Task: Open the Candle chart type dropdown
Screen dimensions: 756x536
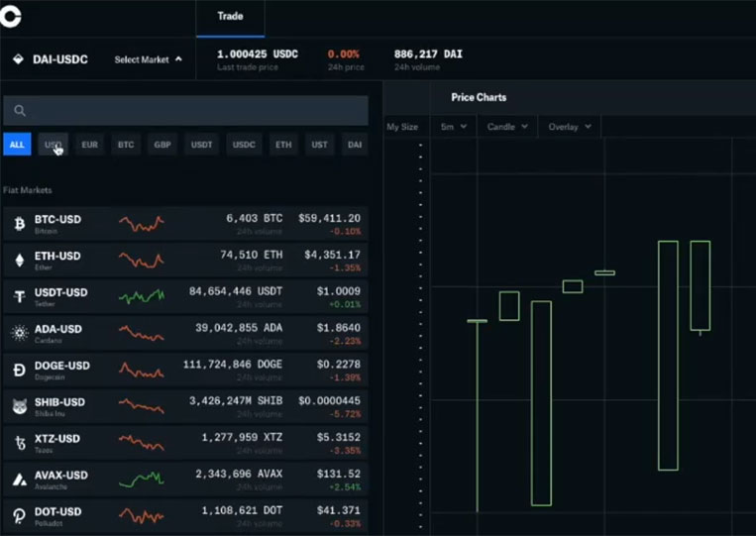Action: tap(507, 127)
